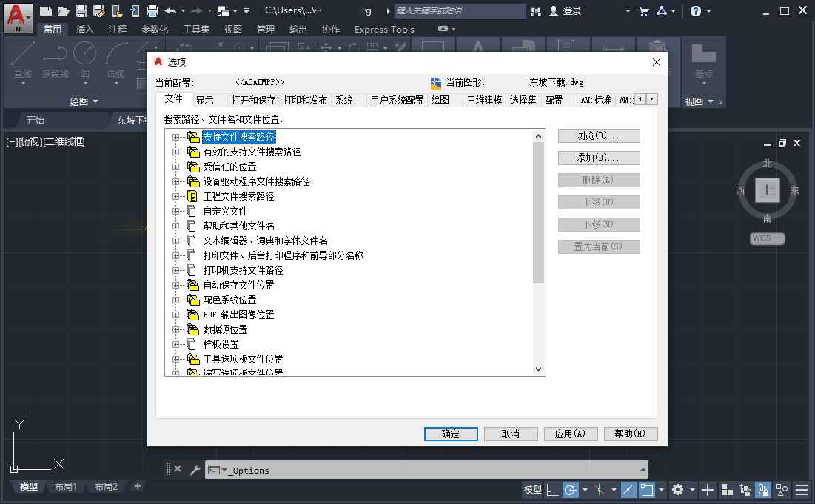Open the Undo history dropdown arrow

tap(182, 10)
